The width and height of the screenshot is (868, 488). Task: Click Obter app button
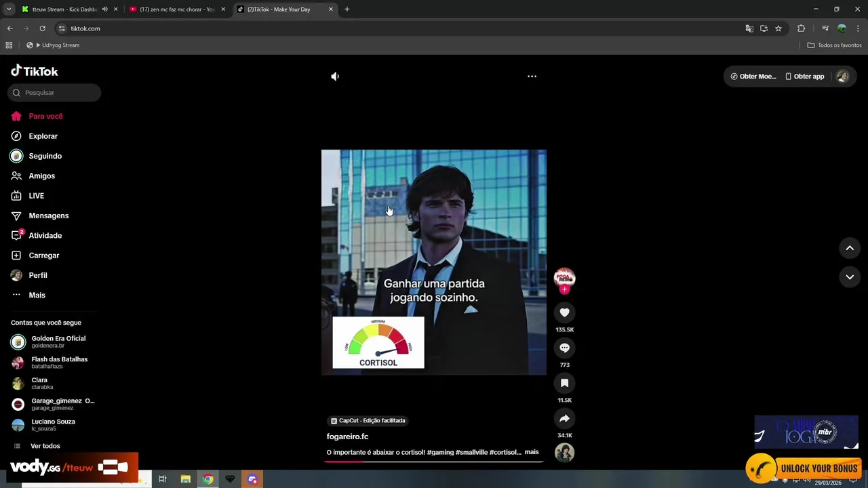(804, 77)
